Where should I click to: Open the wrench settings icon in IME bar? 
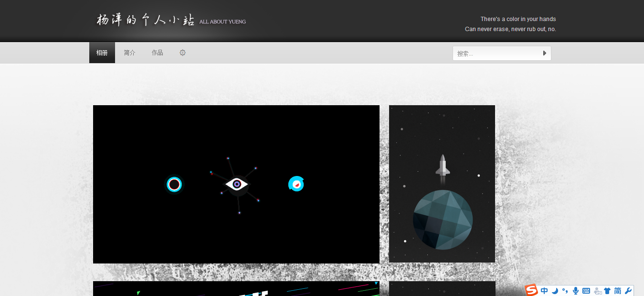click(x=628, y=291)
